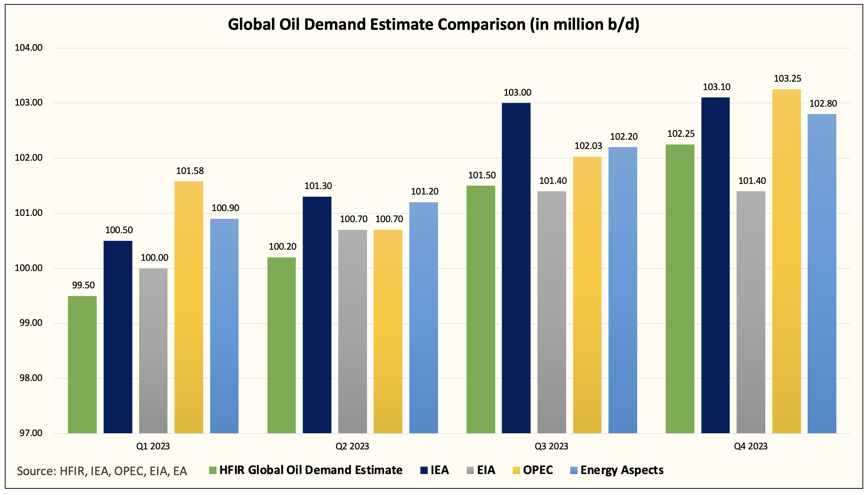Viewport: 868px width, 495px height.
Task: Select the chart title text
Action: 434,25
